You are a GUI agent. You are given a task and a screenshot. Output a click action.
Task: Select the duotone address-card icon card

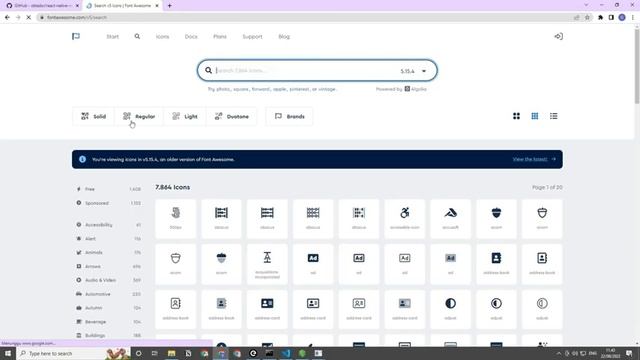pyautogui.click(x=404, y=309)
